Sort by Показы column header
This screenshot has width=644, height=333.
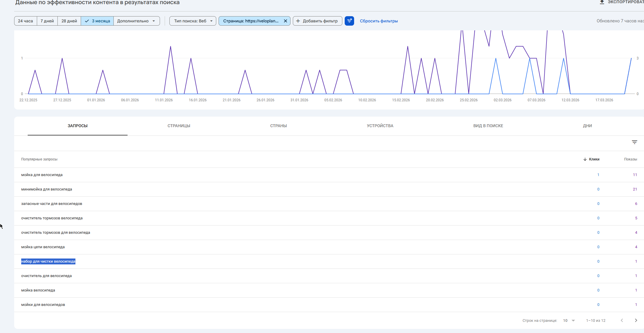630,159
